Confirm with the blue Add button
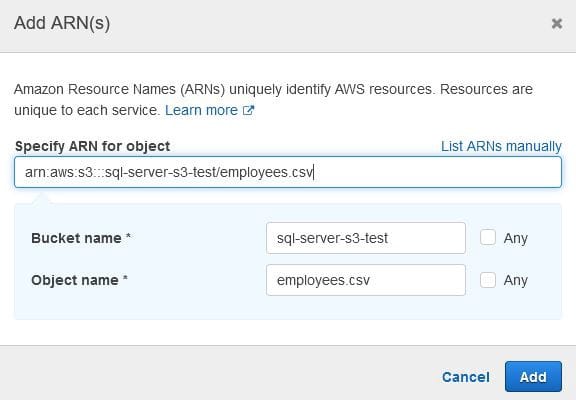This screenshot has height=400, width=576. 533,376
